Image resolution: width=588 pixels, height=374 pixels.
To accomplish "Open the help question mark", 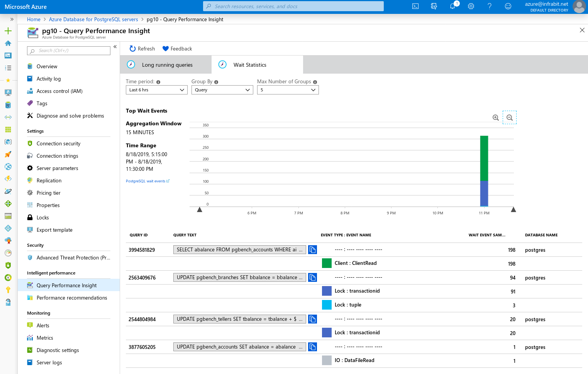I will [x=490, y=6].
